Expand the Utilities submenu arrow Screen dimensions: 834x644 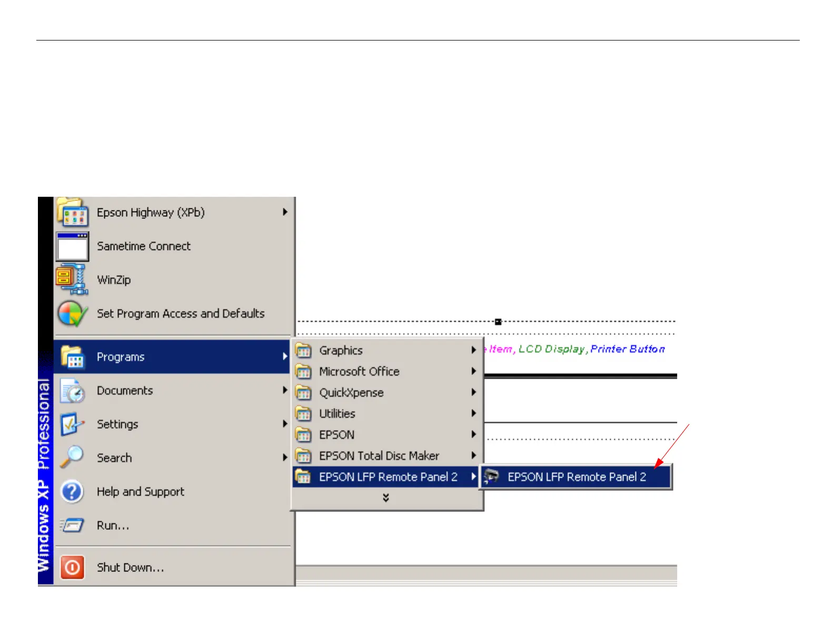[x=474, y=414]
